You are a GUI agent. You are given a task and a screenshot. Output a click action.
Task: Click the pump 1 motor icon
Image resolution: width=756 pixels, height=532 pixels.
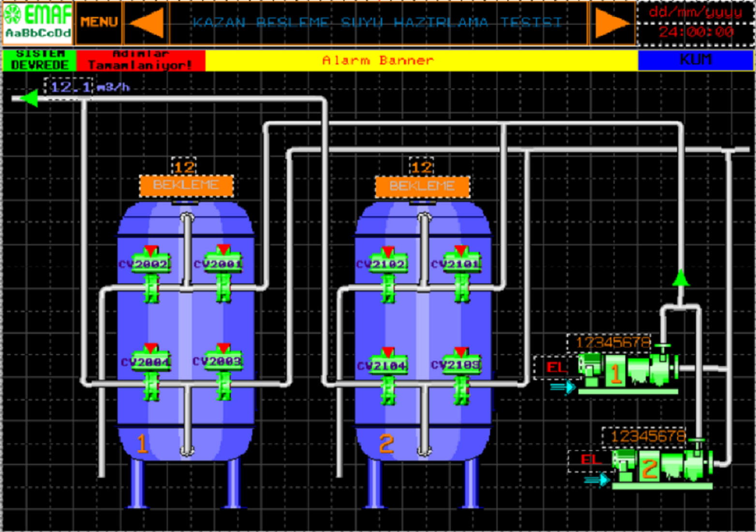point(628,372)
